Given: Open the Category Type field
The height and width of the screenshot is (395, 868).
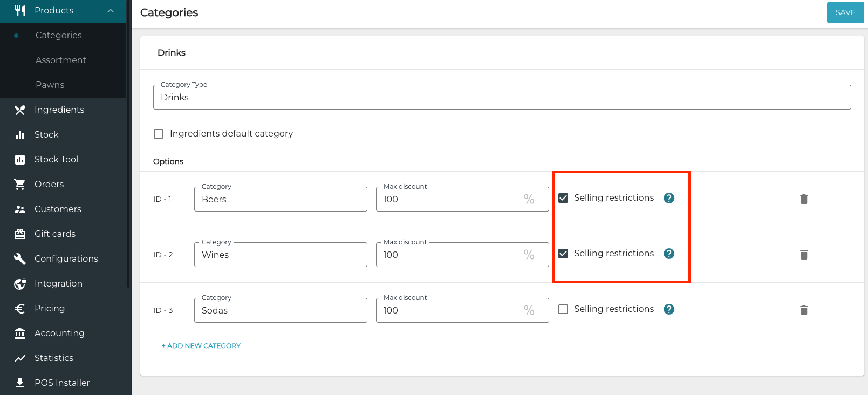Looking at the screenshot, I should coord(502,97).
